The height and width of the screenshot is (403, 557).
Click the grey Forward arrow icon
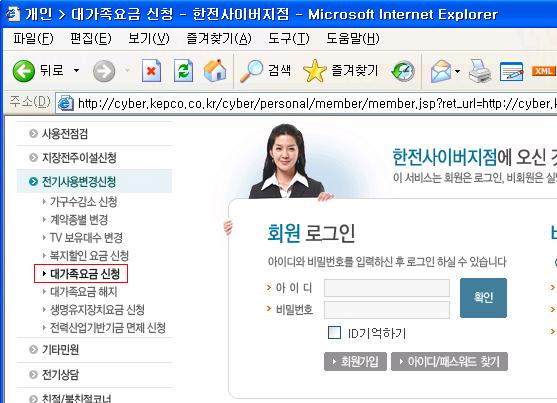[104, 71]
